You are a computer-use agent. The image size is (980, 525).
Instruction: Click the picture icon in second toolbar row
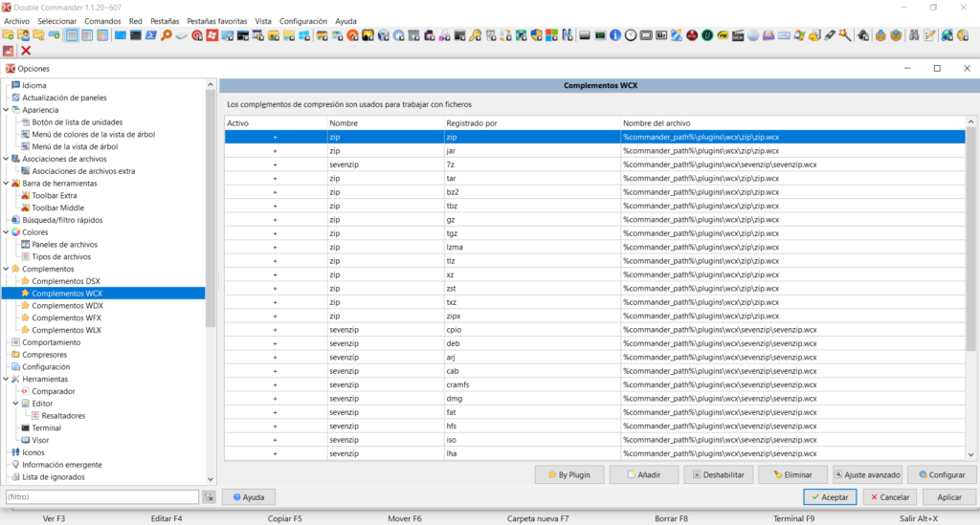pos(8,51)
